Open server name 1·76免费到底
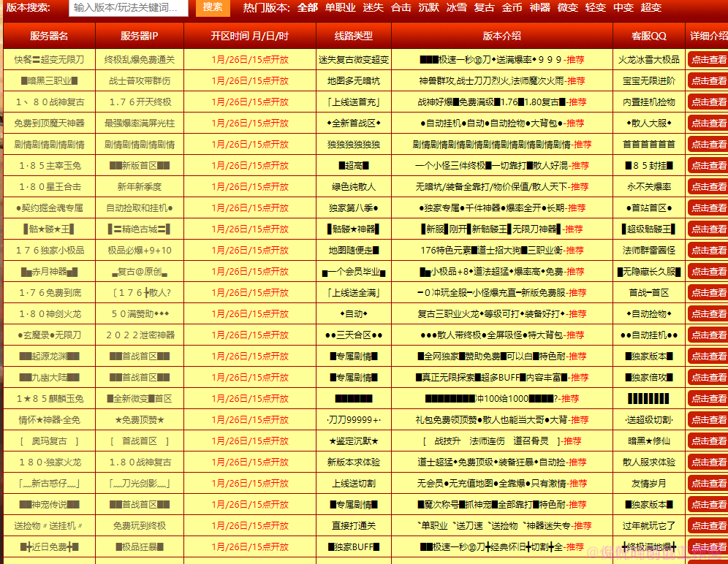The width and height of the screenshot is (728, 564). [x=49, y=293]
